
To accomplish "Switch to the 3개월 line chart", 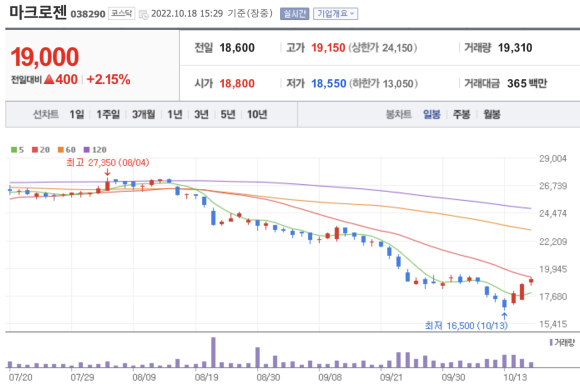I will [x=144, y=115].
